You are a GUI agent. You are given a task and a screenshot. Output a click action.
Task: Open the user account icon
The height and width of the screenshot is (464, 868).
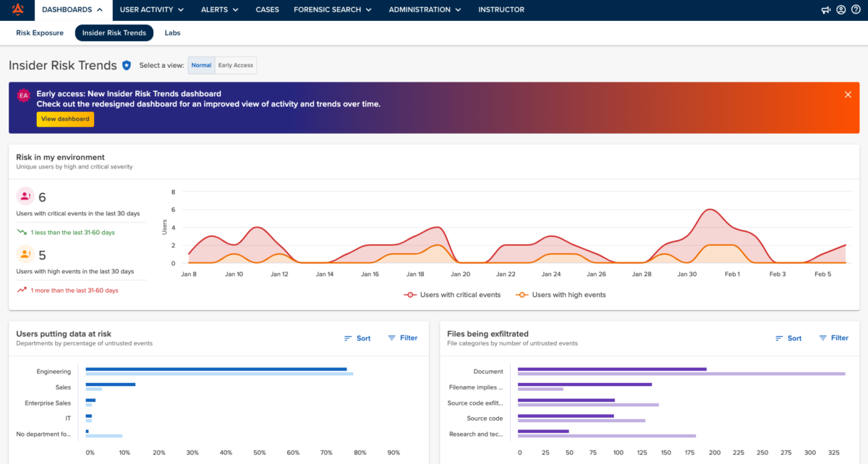click(841, 10)
